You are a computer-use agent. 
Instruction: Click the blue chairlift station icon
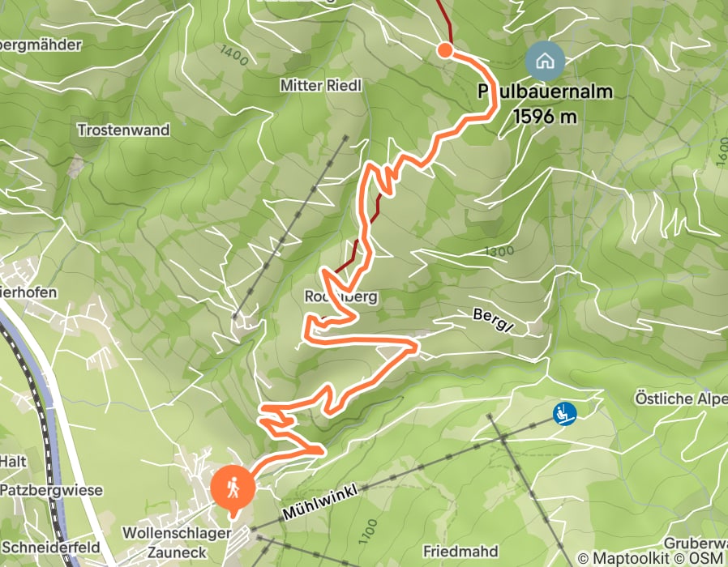pos(564,413)
